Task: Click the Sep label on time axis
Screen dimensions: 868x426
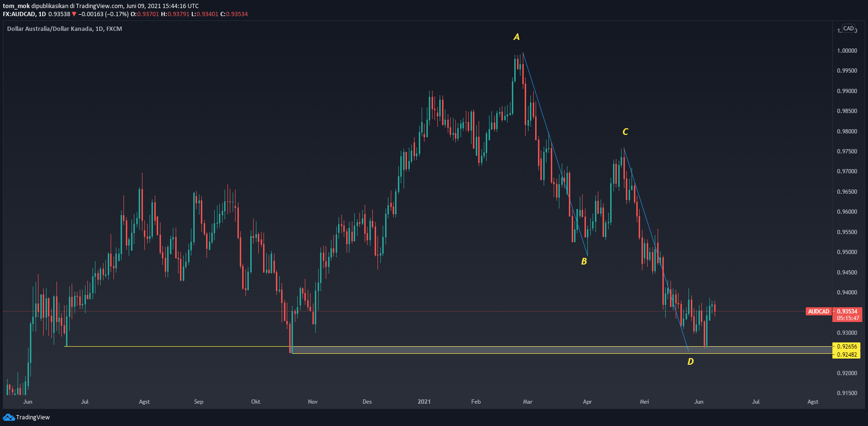Action: [x=198, y=402]
